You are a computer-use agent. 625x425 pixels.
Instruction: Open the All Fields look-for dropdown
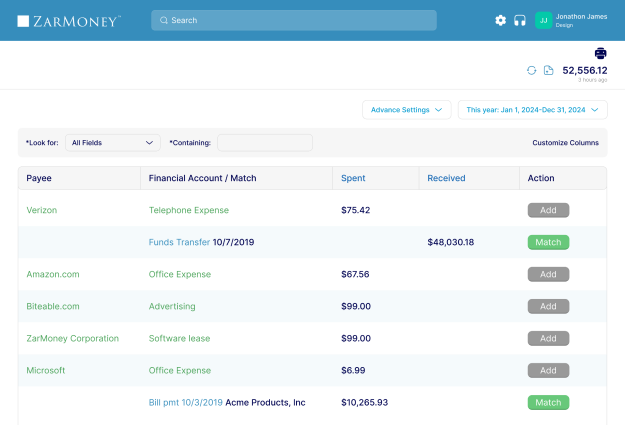(113, 143)
